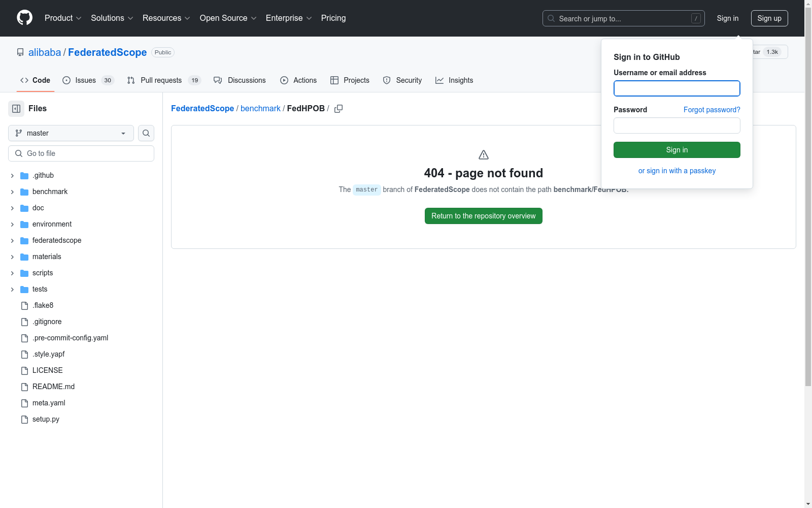Screen dimensions: 812x508
Task: Open the Product menu
Action: [x=63, y=18]
